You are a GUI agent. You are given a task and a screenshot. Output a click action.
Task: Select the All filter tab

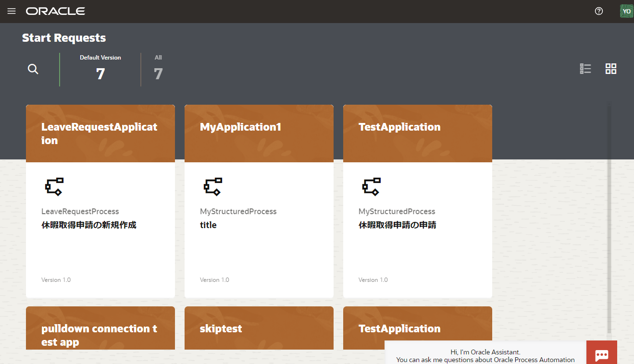point(158,69)
